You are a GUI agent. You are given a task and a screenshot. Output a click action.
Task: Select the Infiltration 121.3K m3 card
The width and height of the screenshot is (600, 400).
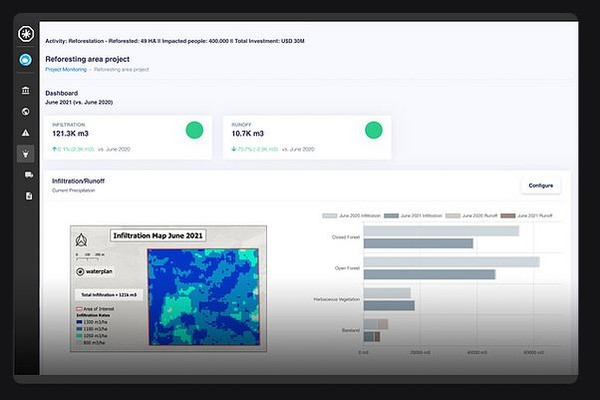127,137
